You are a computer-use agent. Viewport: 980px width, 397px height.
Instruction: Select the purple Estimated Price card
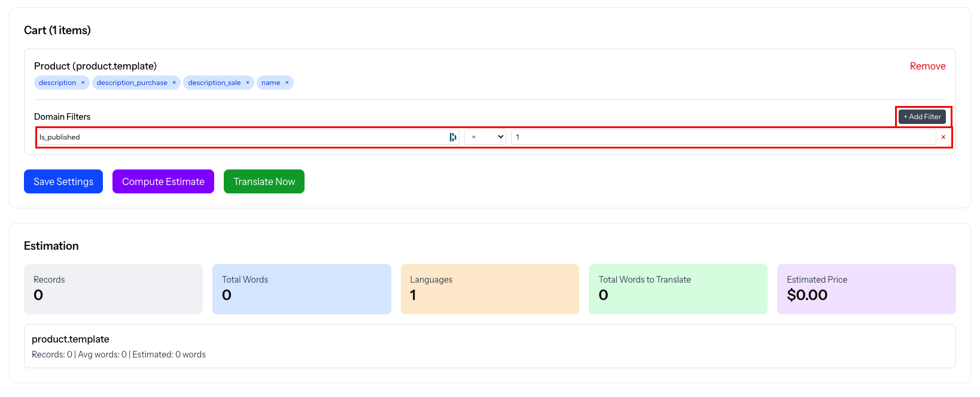866,289
